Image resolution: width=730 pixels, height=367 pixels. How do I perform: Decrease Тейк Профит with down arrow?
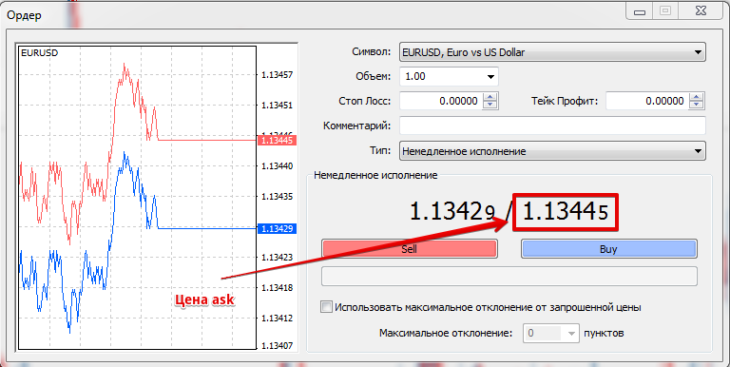pos(697,105)
